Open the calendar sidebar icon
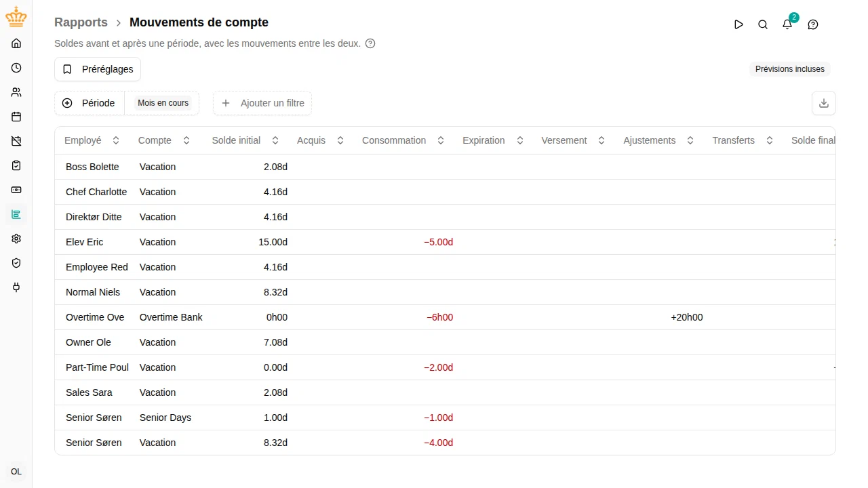Viewport: 868px width, 488px height. point(16,117)
